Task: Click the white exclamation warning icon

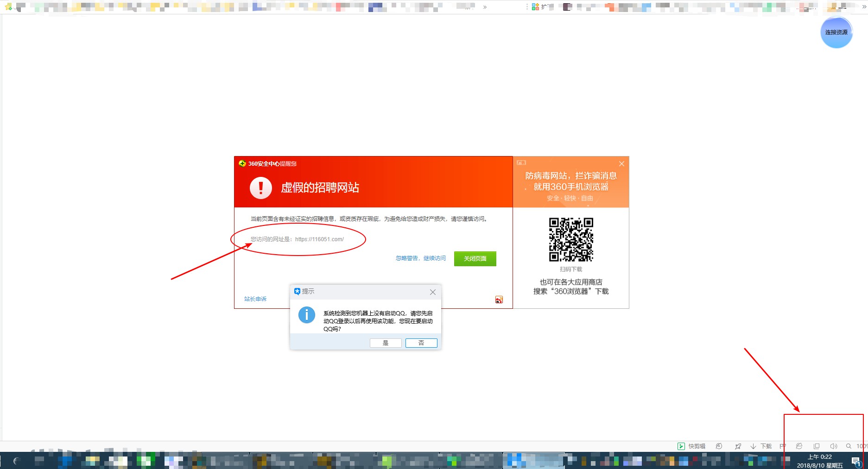Action: 261,188
